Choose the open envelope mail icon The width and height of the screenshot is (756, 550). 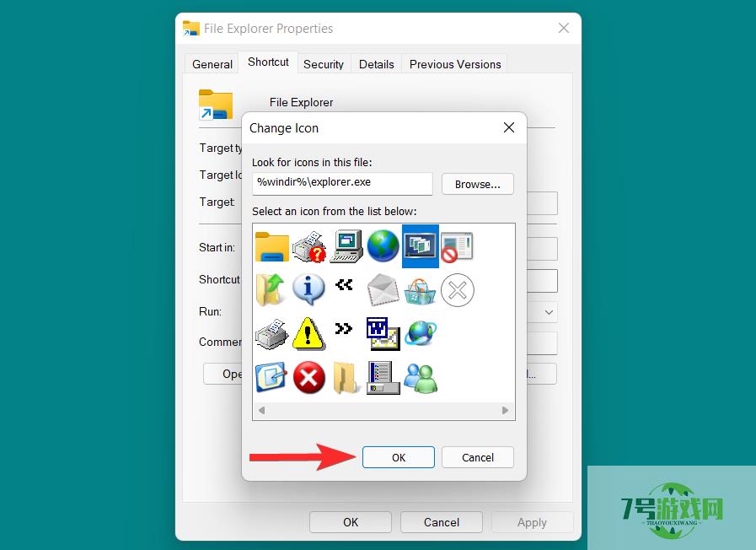[x=383, y=290]
